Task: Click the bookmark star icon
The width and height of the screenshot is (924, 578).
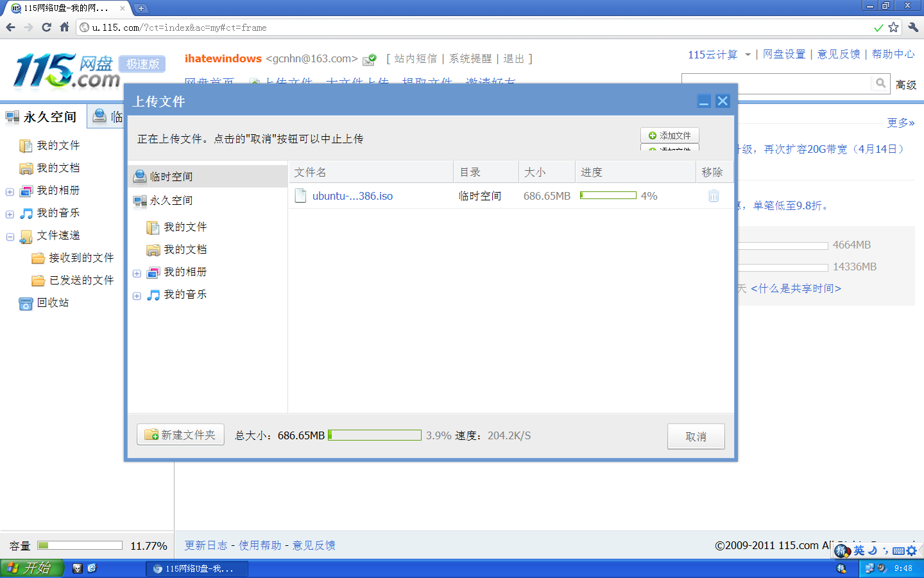Action: 893,28
